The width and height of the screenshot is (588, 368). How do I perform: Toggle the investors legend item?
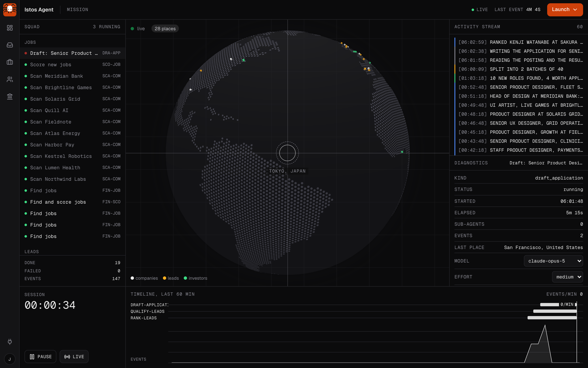click(x=196, y=278)
